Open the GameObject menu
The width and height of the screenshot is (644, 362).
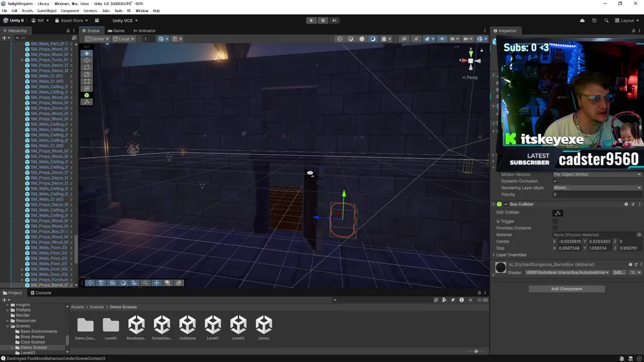pos(47,11)
